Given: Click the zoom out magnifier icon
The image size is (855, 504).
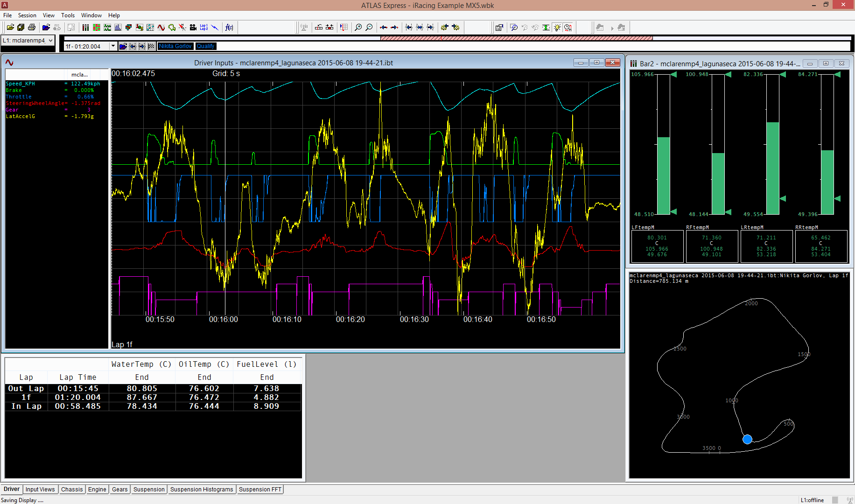Looking at the screenshot, I should (369, 28).
